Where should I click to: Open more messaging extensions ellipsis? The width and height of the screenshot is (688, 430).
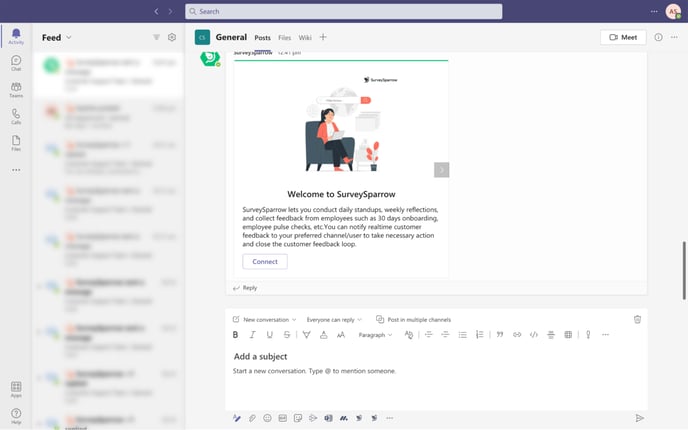pyautogui.click(x=390, y=418)
